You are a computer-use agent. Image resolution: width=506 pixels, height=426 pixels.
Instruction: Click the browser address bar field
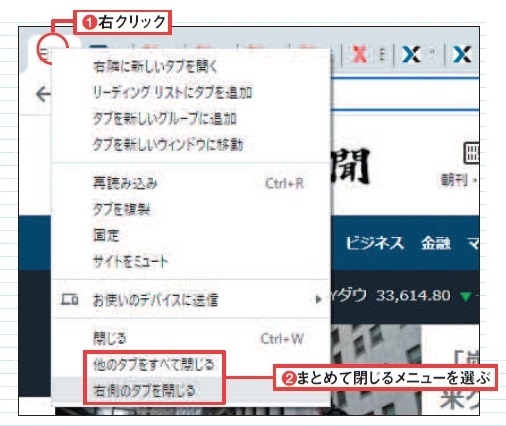click(405, 94)
